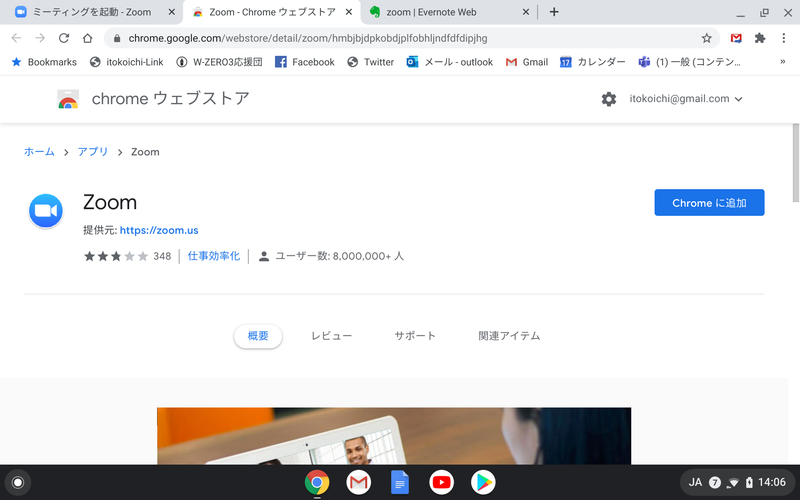Click the Zoom app icon
800x500 pixels.
pyautogui.click(x=46, y=211)
